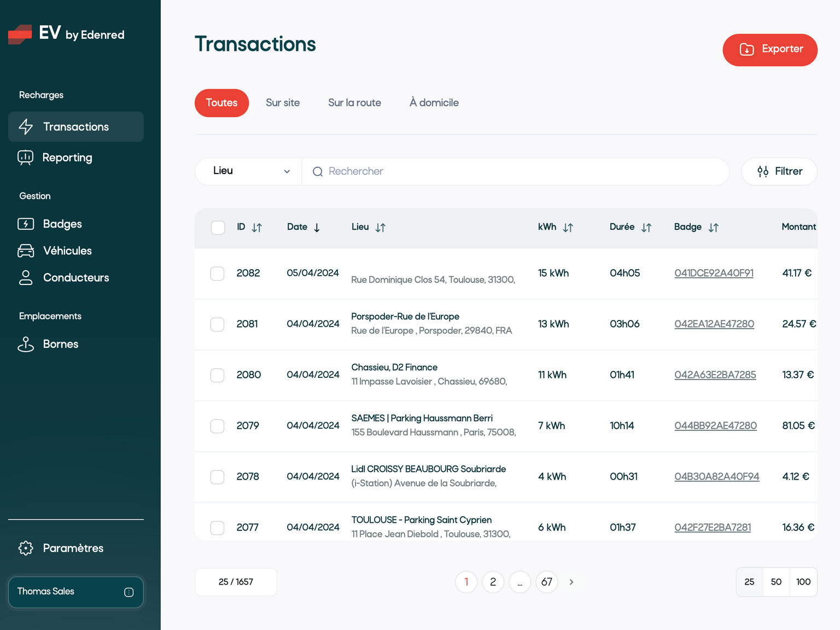The image size is (840, 630).
Task: Click the Rechercher search input
Action: click(515, 171)
